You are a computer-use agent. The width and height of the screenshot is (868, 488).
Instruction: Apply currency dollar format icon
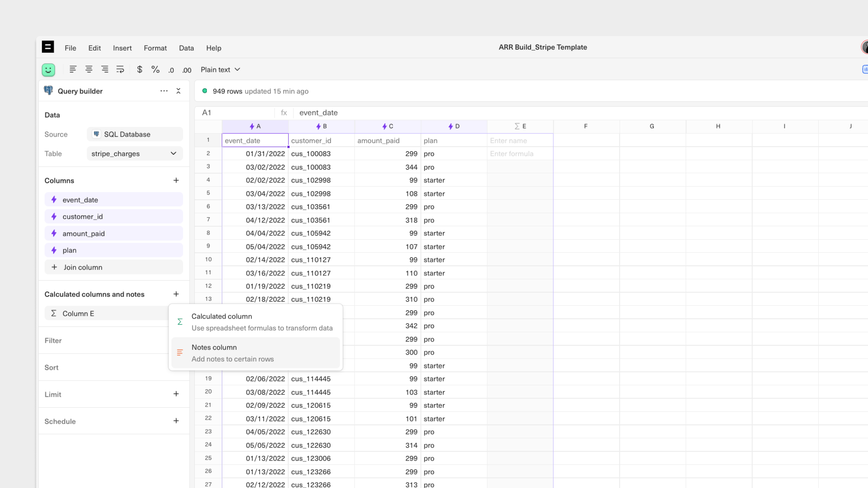140,69
